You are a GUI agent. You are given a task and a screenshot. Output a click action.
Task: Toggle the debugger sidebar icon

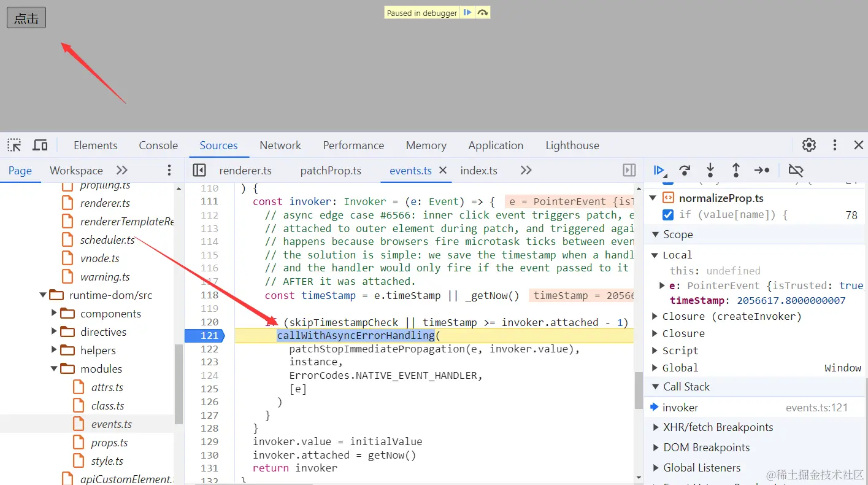point(629,171)
